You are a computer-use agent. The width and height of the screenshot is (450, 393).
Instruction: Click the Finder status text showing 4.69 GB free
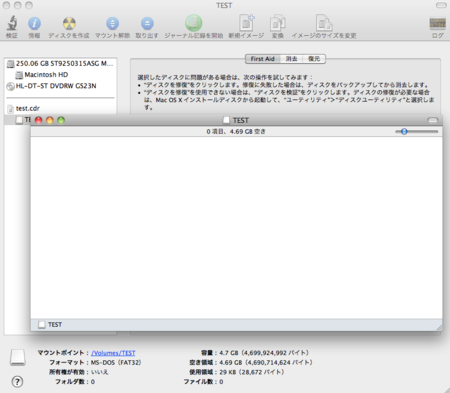coord(236,131)
